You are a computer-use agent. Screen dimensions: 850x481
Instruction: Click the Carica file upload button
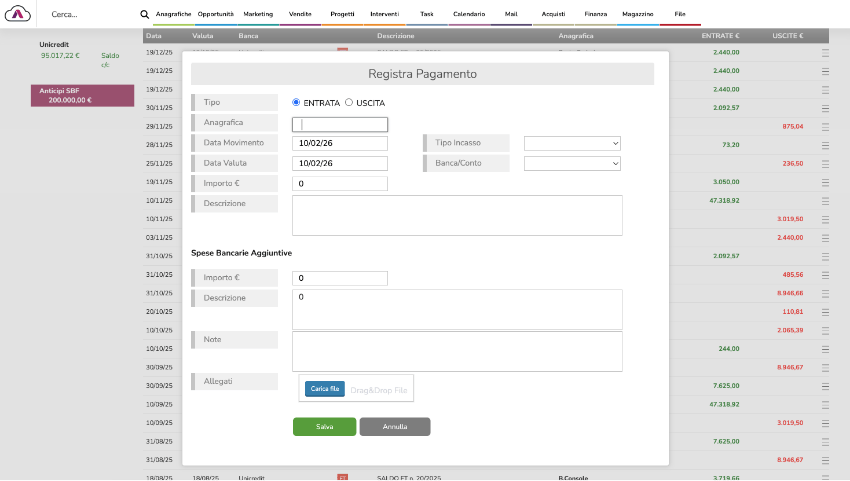pyautogui.click(x=325, y=388)
